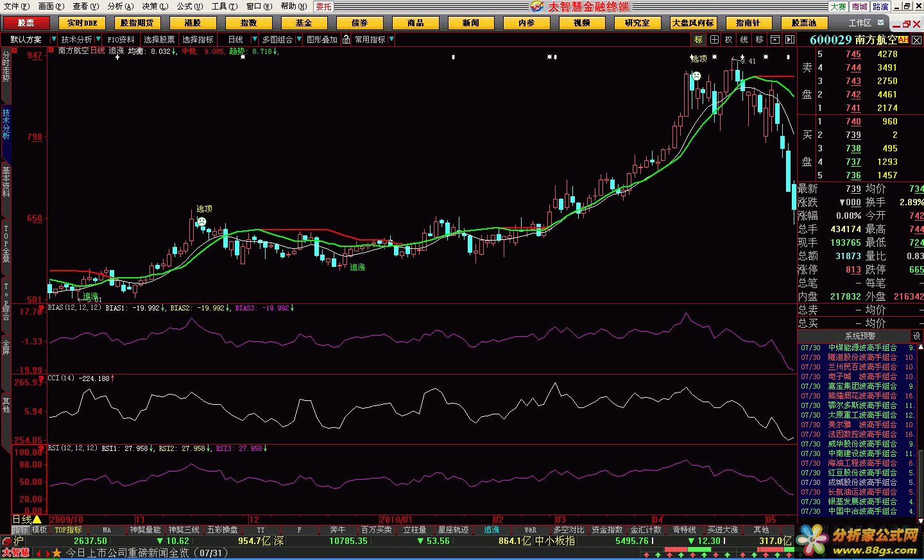
Task: Click the 研究室 button
Action: tap(637, 22)
